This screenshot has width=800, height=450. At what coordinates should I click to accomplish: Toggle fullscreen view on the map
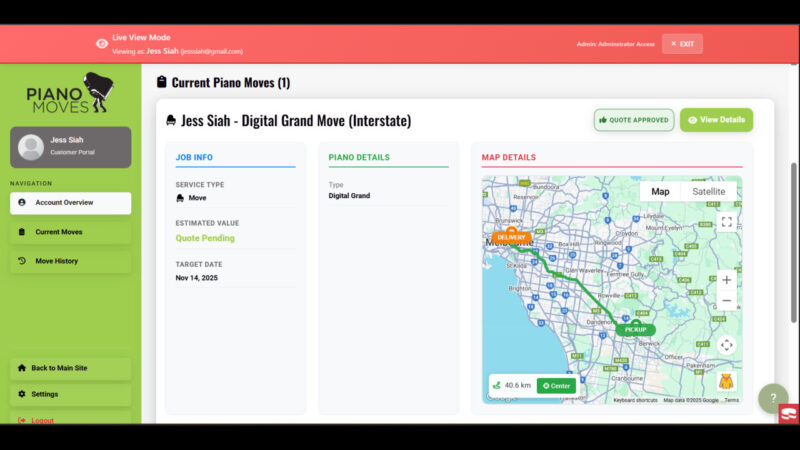pos(727,222)
